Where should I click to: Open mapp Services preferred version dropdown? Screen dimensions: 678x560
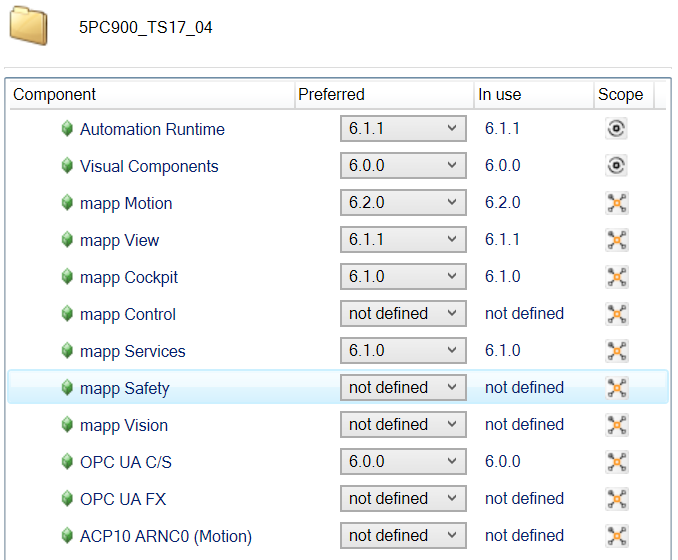(x=403, y=351)
